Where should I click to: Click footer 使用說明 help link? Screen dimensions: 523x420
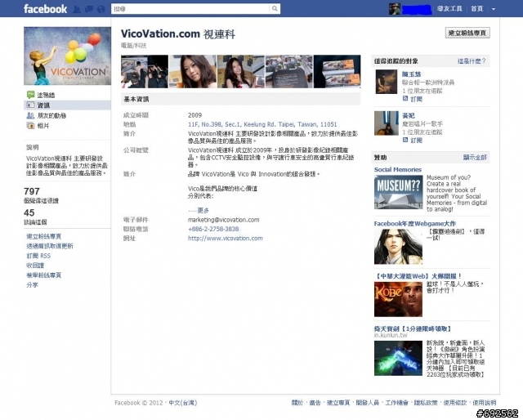coord(485,403)
